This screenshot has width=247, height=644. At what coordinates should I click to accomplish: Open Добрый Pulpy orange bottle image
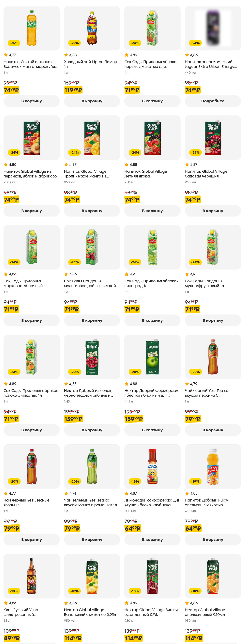click(213, 466)
